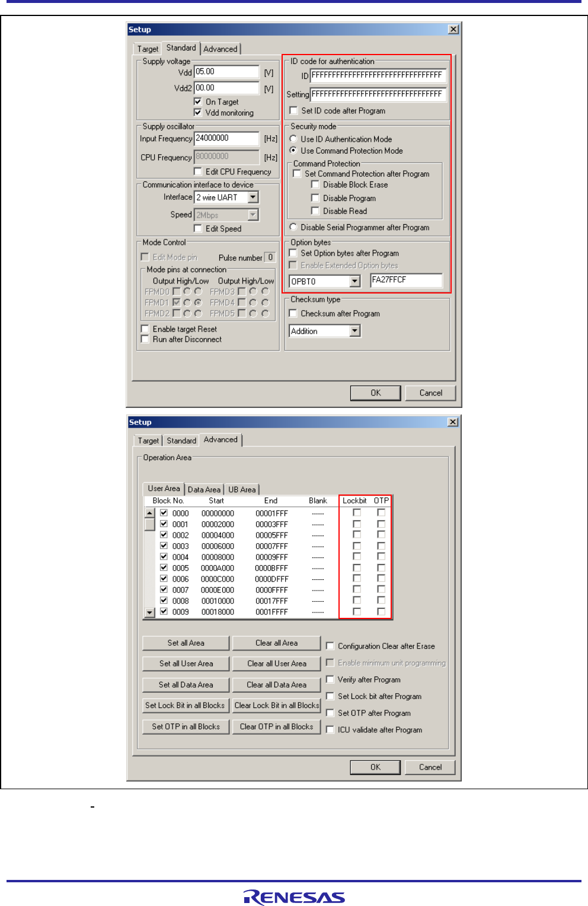The height and width of the screenshot is (906, 588).
Task: Click Set OTP in all Blocks
Action: 186,727
